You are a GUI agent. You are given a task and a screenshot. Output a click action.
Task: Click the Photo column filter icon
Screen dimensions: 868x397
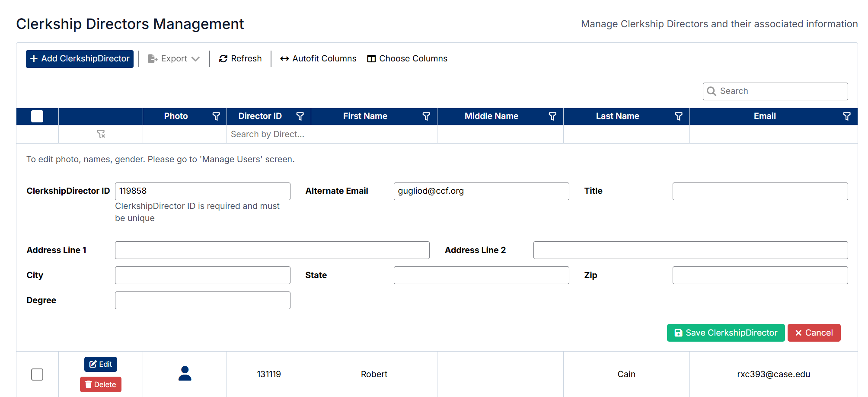tap(216, 116)
